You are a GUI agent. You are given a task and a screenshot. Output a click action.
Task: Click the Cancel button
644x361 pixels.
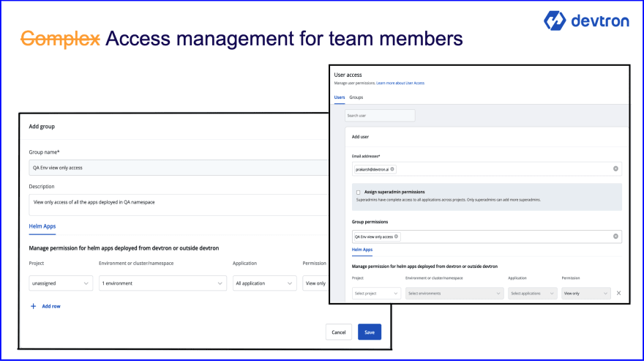click(x=339, y=332)
